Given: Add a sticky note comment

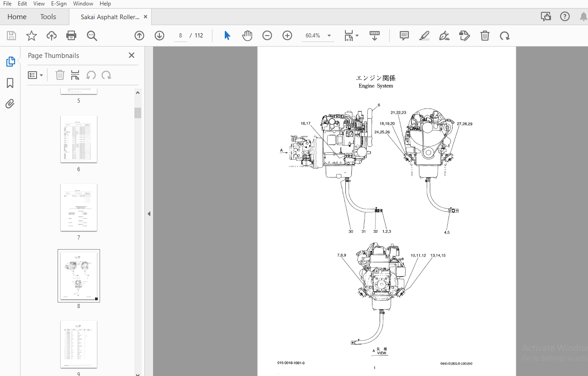Looking at the screenshot, I should click(x=404, y=36).
